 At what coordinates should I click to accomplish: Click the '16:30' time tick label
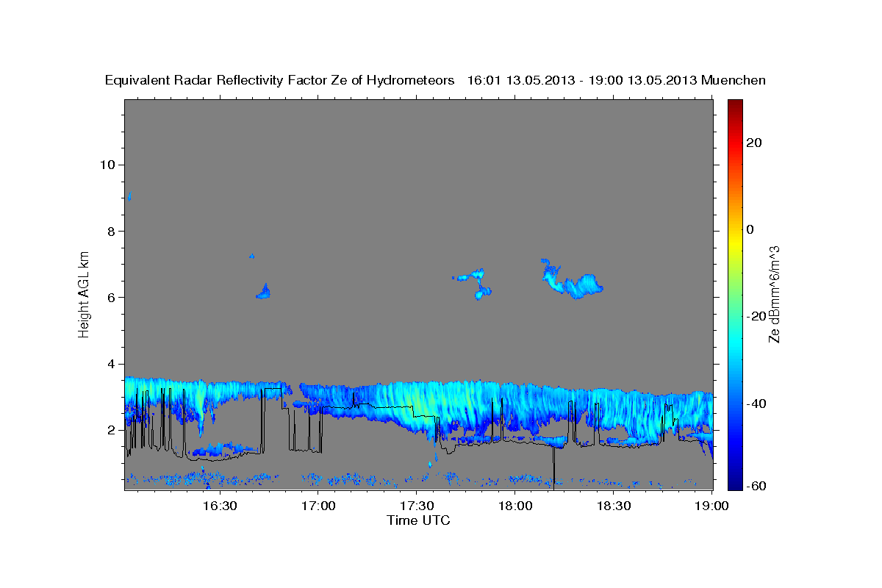(x=220, y=506)
